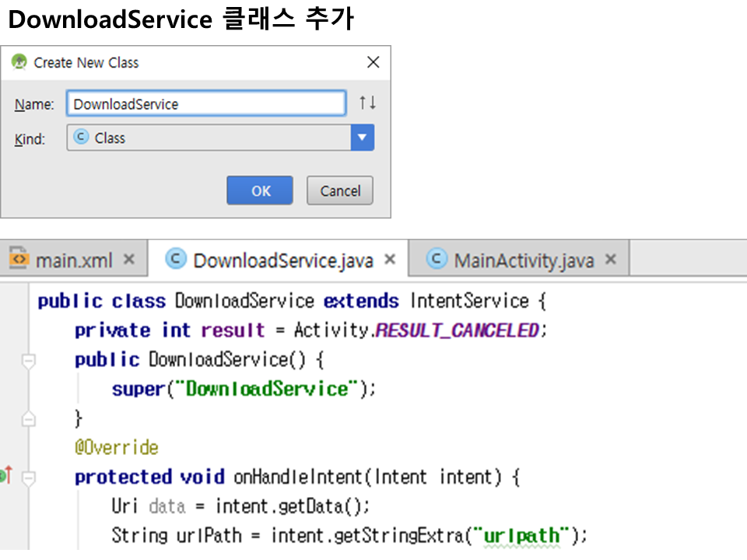The width and height of the screenshot is (747, 560).
Task: Open the Kind dropdown arrow
Action: pos(362,138)
